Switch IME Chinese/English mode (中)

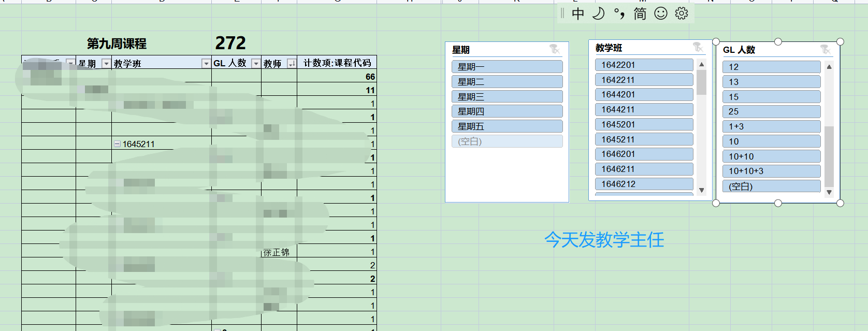[x=578, y=13]
